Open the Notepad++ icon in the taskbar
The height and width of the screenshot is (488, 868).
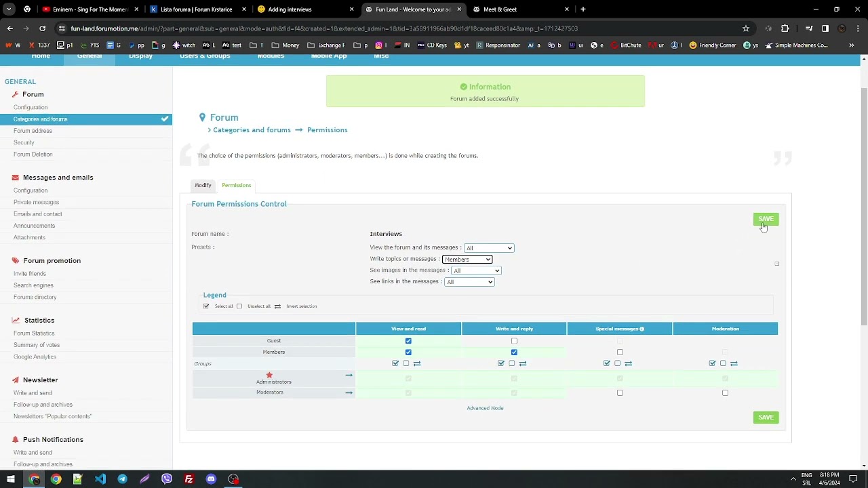pos(77,479)
